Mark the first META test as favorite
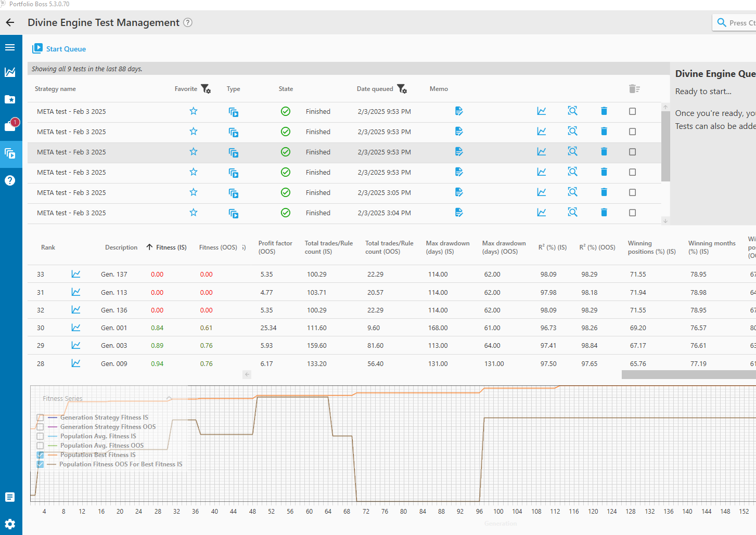756x535 pixels. pyautogui.click(x=194, y=111)
